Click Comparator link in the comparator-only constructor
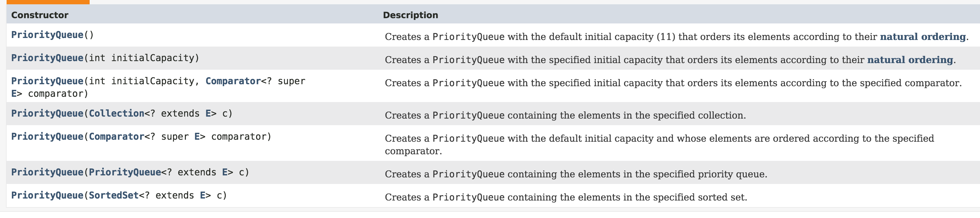 click(x=116, y=137)
